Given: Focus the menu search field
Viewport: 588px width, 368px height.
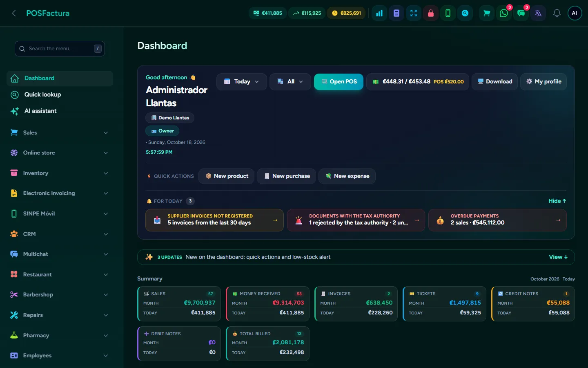Looking at the screenshot, I should pos(60,49).
